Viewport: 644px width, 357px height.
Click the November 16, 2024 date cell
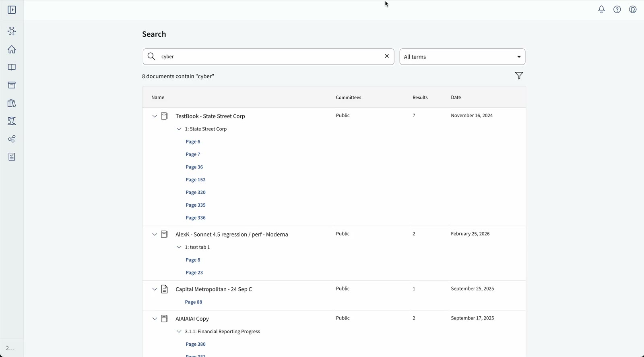(x=472, y=116)
